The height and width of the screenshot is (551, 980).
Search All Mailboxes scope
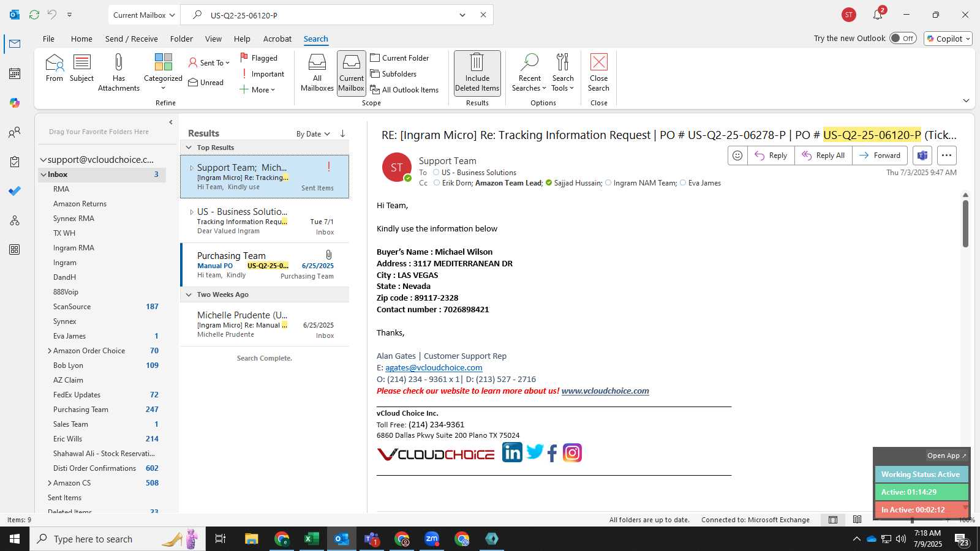(317, 72)
